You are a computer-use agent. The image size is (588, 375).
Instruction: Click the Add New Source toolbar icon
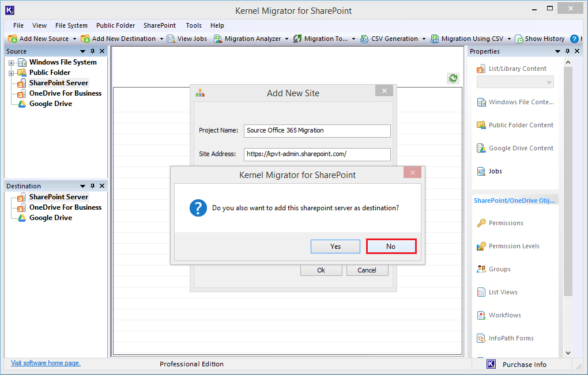[x=12, y=39]
